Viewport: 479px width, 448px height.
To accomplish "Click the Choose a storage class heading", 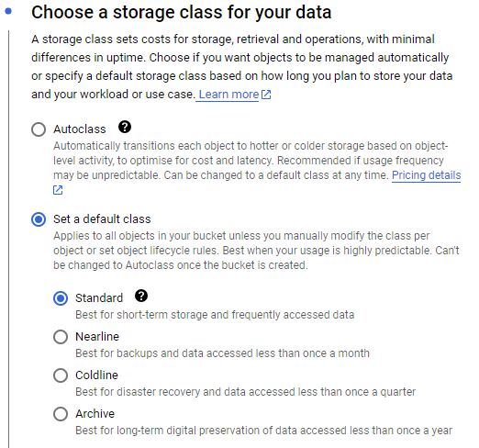I will pos(182,12).
